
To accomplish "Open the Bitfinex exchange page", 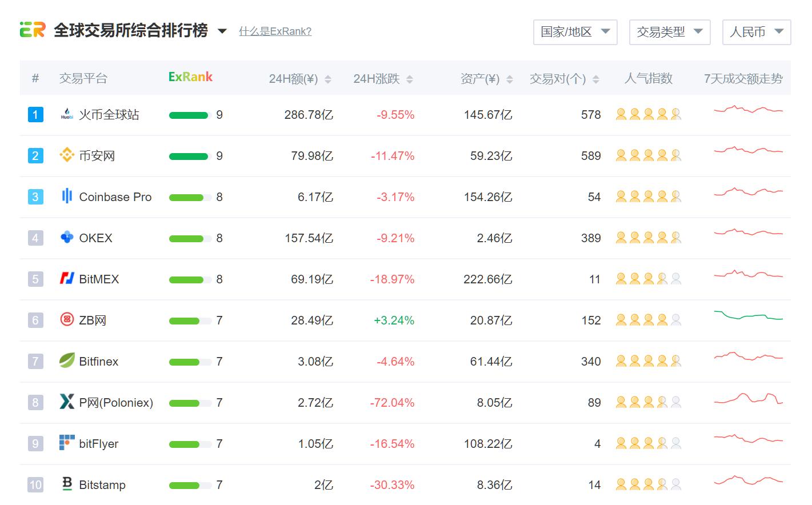I will click(99, 362).
